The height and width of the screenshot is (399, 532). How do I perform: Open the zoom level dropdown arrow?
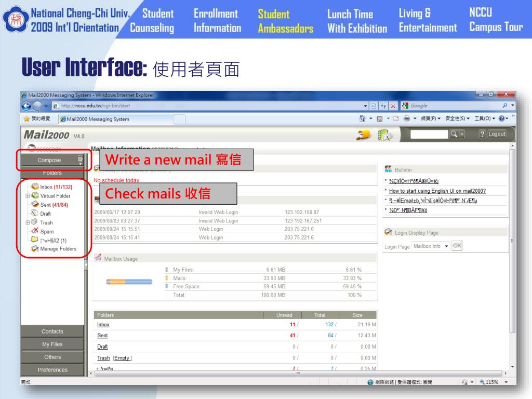click(x=506, y=382)
